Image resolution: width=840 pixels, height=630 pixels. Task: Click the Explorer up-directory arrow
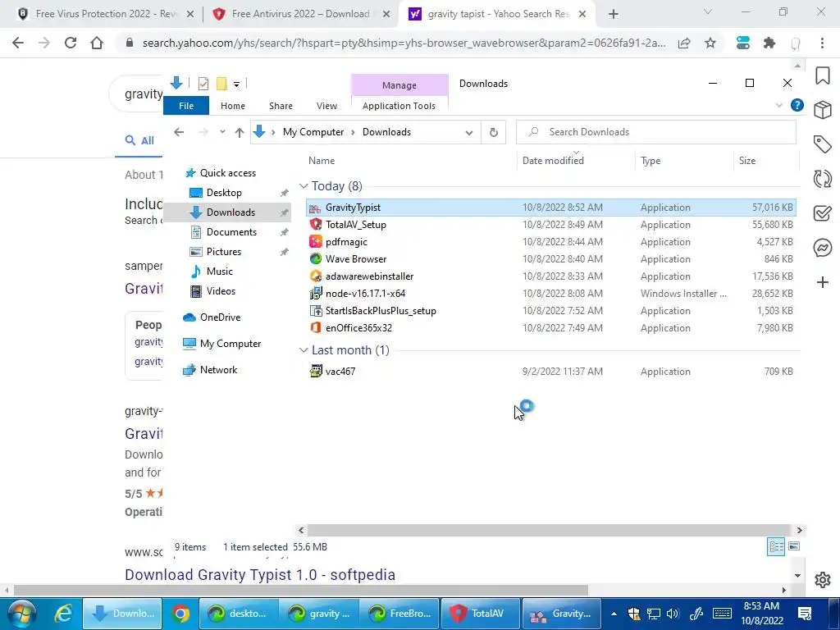tap(239, 132)
